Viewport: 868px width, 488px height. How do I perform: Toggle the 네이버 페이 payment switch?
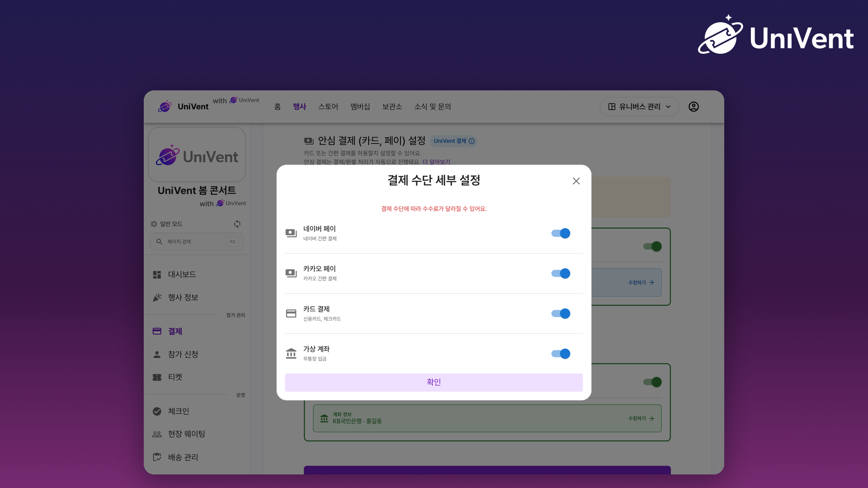[x=561, y=234]
